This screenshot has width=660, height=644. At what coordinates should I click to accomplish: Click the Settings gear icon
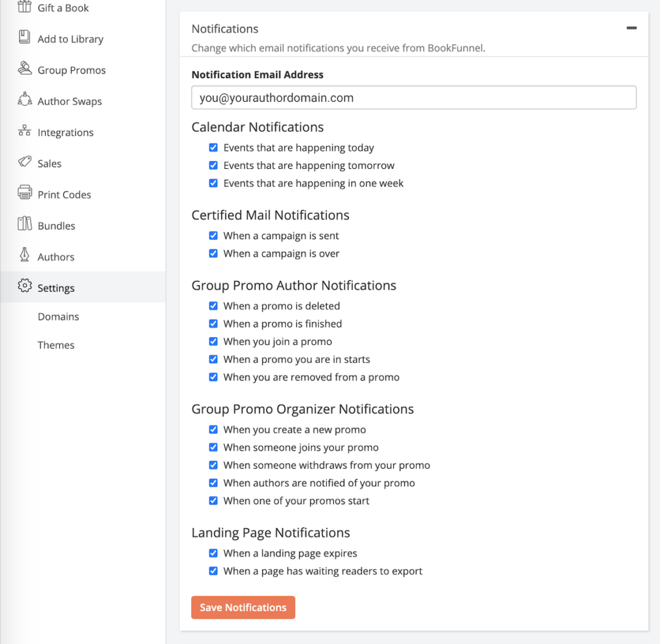24,286
